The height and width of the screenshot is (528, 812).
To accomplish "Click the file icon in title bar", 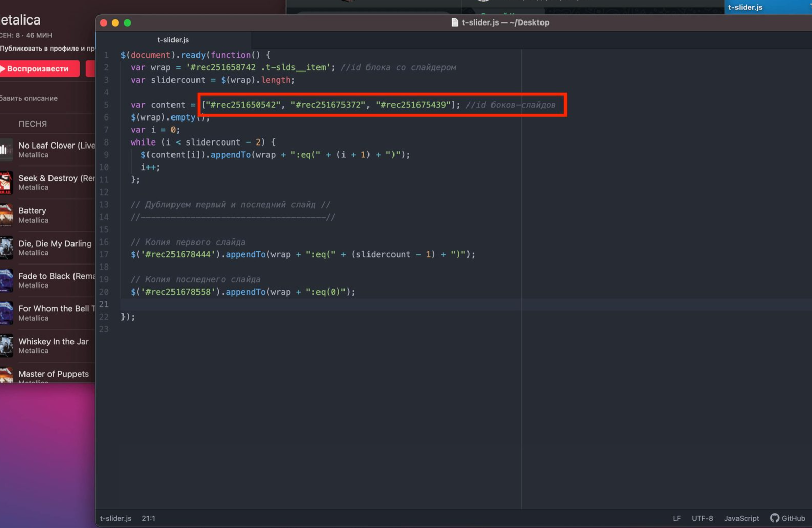I will pos(455,22).
